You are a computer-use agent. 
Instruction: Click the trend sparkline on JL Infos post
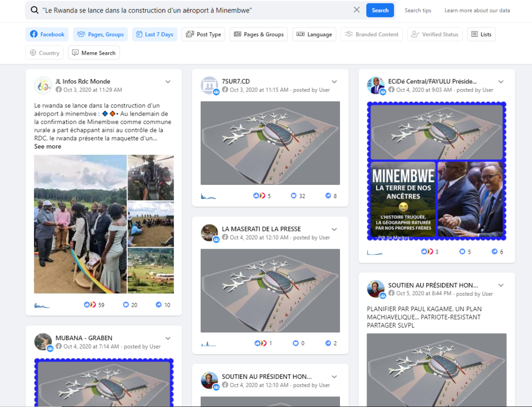pos(42,305)
